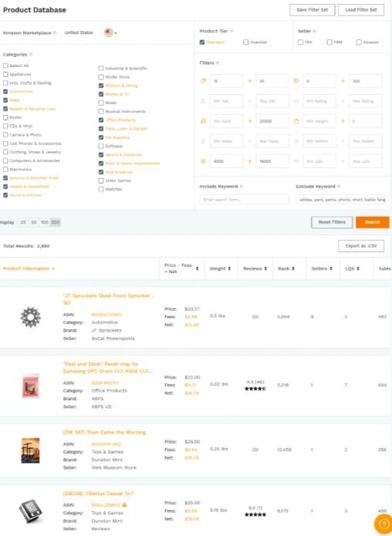Screen dimensions: 392x536
Task: Enable the Oversize product tier checkbox
Action: [246, 42]
